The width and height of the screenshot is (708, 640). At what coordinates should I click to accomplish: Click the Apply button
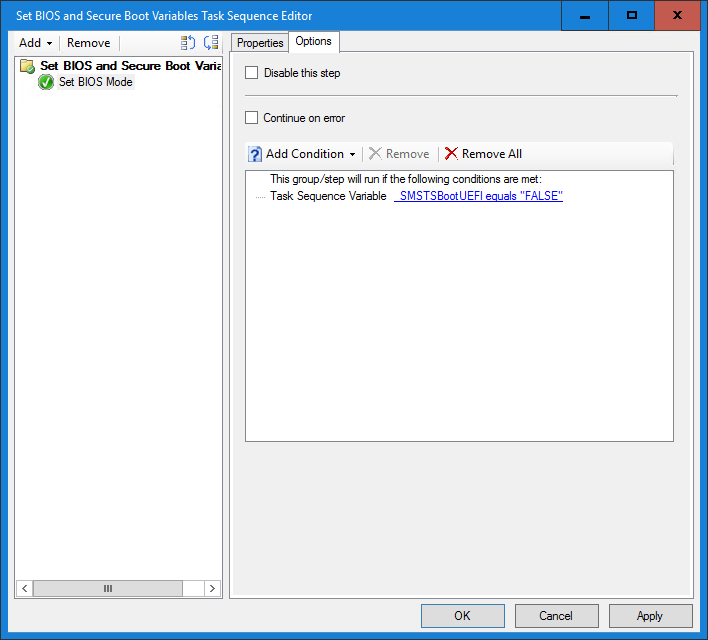coord(650,616)
